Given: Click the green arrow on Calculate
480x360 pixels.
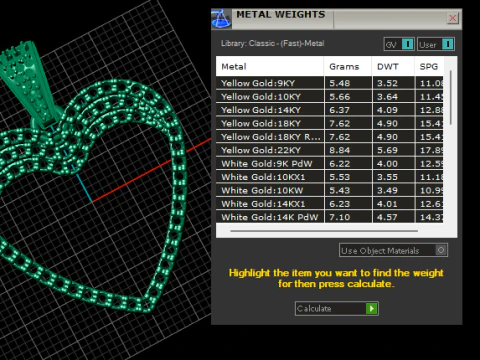Looking at the screenshot, I should [x=371, y=309].
